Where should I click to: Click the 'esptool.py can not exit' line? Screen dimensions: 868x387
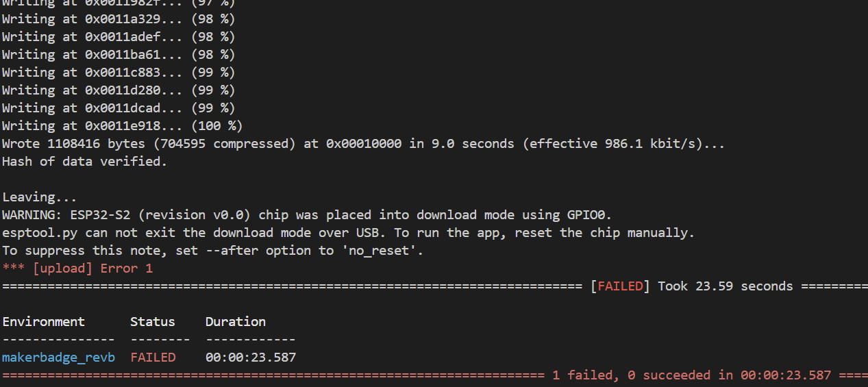click(x=348, y=233)
